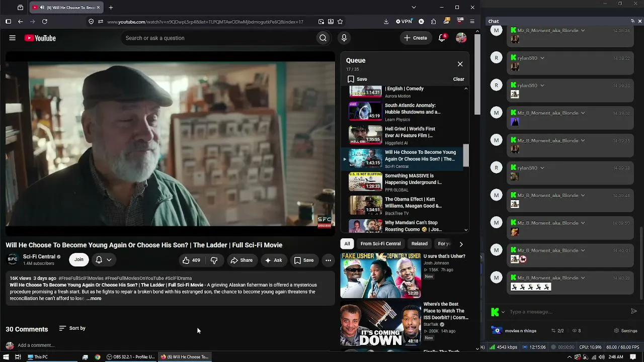Select the Related filter chip
This screenshot has width=644, height=362.
420,244
